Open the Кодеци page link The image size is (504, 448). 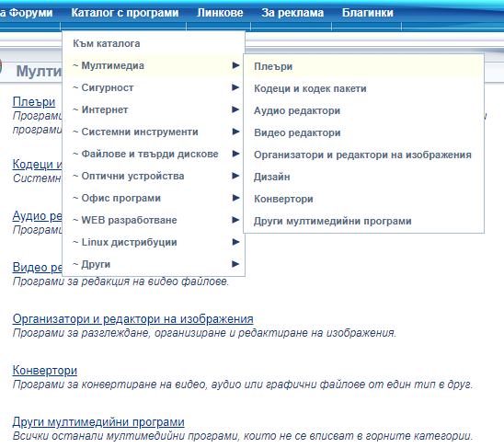tap(38, 164)
